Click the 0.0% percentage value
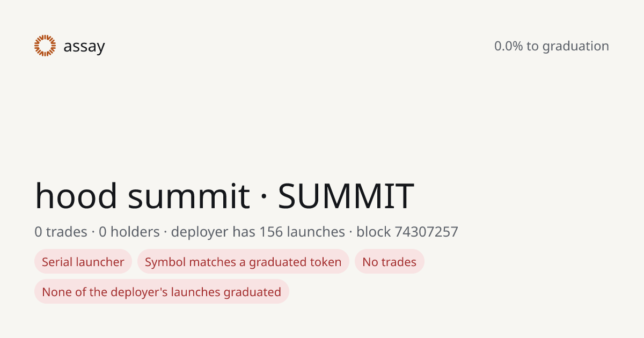This screenshot has width=644, height=338. [509, 46]
